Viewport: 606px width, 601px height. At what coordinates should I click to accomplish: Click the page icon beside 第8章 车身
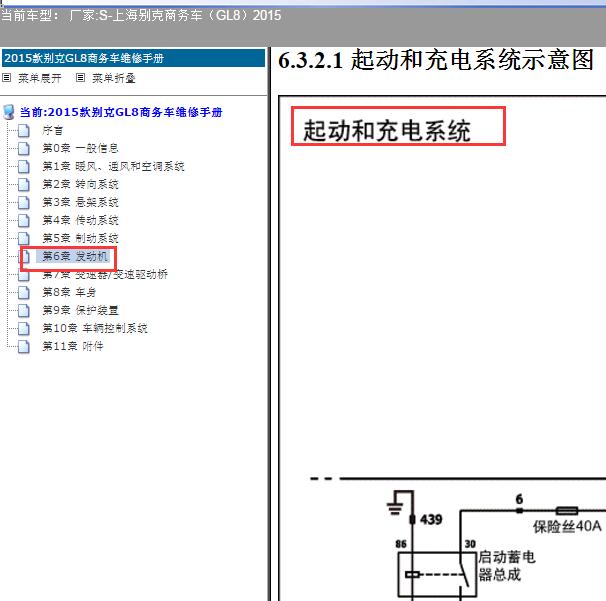tap(24, 292)
